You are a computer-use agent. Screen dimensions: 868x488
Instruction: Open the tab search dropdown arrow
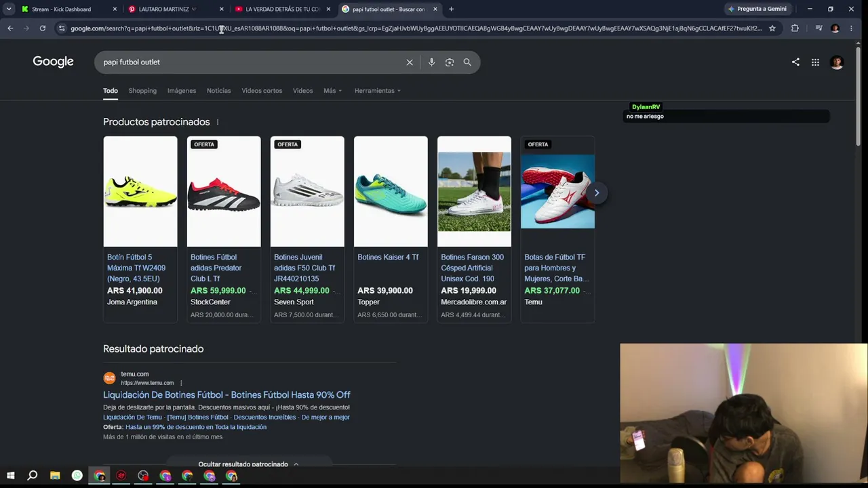(x=9, y=9)
